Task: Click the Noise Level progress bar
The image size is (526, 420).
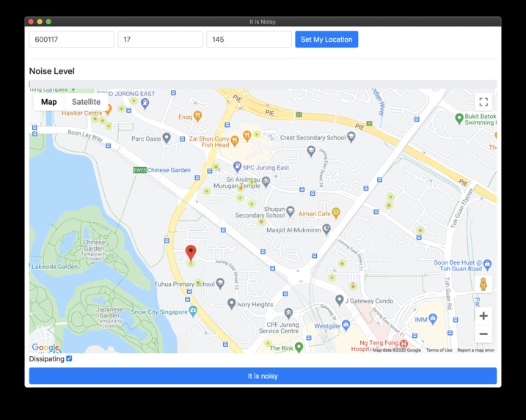Action: tap(263, 84)
